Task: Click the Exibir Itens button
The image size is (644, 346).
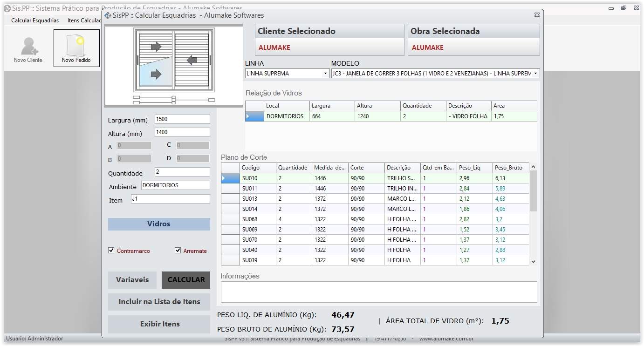Action: coord(159,324)
